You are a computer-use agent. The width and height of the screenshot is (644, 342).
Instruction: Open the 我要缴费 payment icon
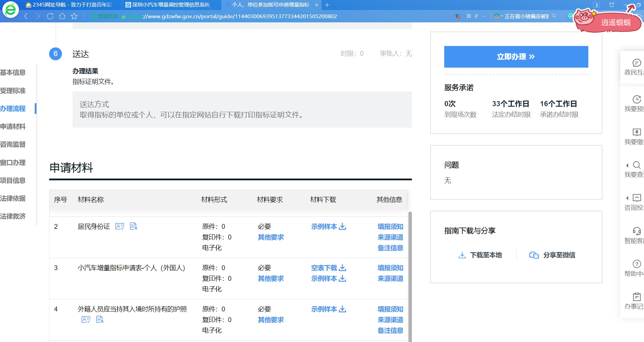pyautogui.click(x=636, y=132)
